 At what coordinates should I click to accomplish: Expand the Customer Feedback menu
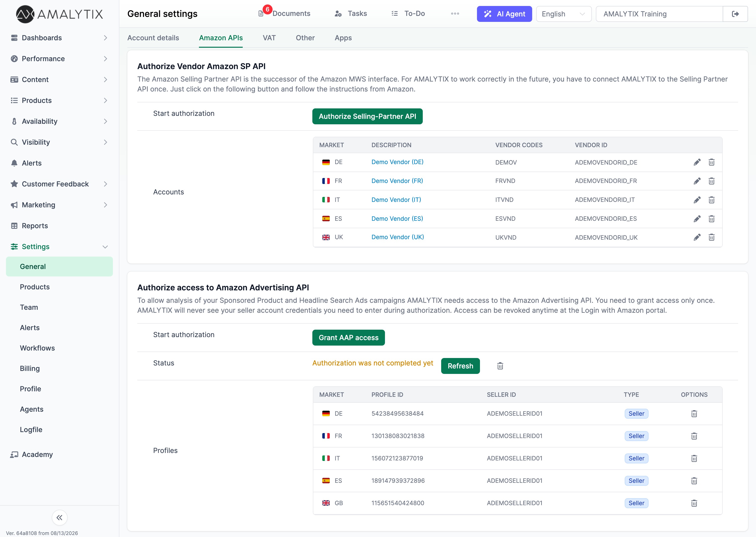[x=59, y=184]
